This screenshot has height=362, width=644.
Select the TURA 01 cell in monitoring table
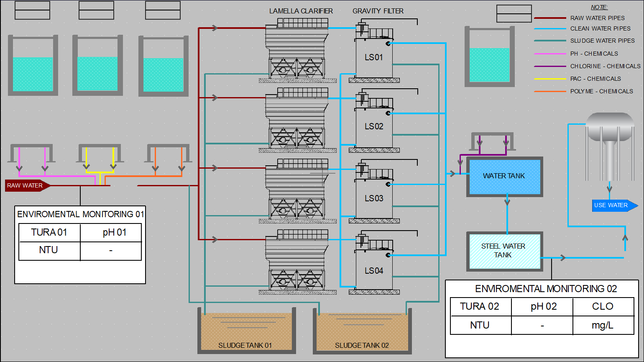coord(49,232)
